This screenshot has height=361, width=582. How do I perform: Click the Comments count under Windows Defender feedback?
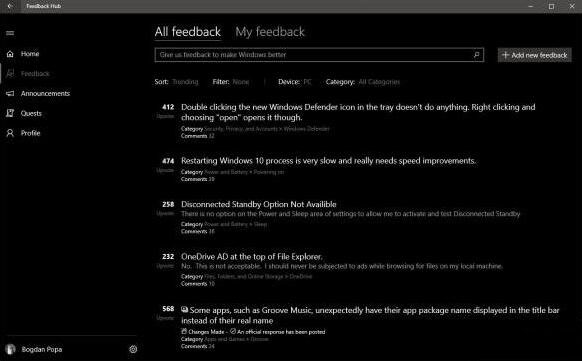point(197,136)
